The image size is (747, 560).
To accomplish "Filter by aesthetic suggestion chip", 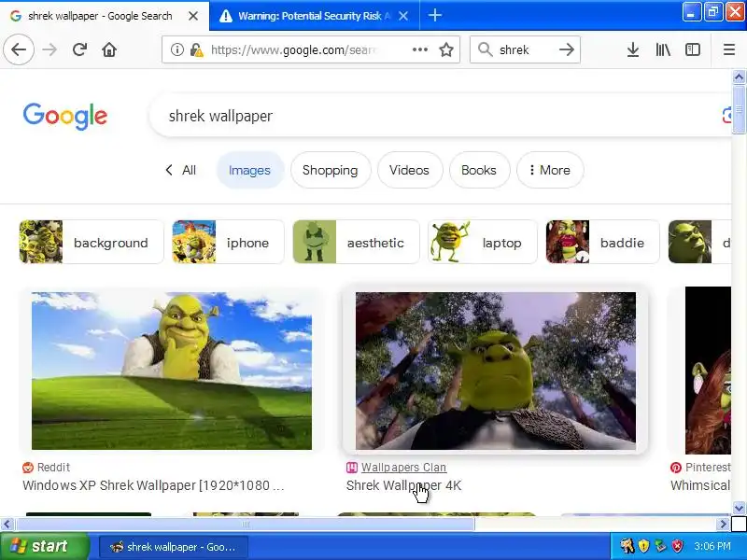I will tap(356, 242).
